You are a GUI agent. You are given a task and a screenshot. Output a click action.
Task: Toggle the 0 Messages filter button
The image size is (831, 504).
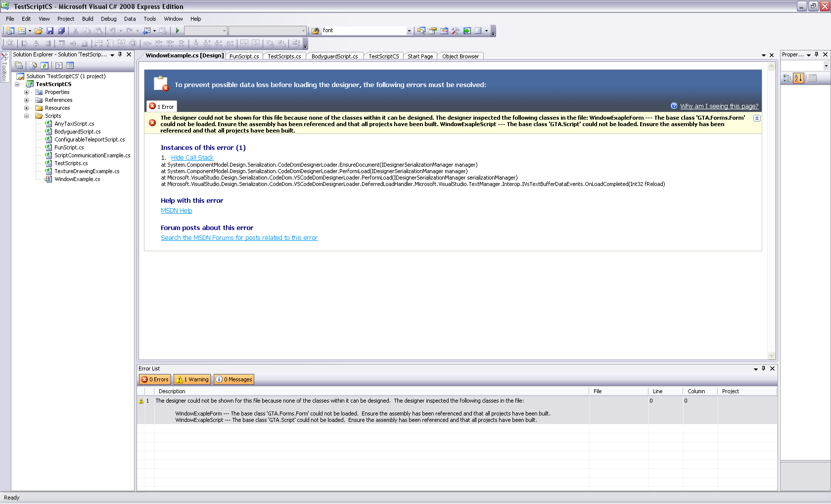pos(234,379)
